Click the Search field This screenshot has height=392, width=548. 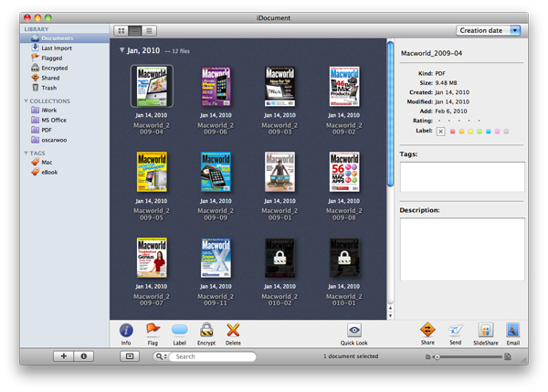point(213,356)
